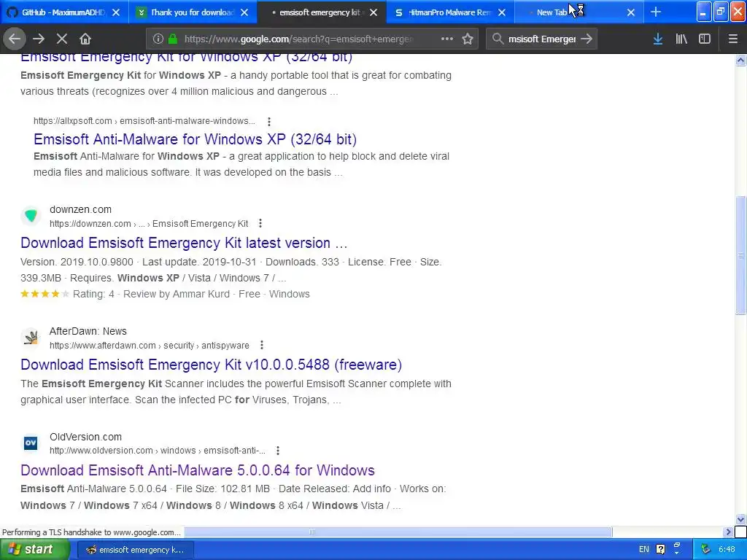
Task: Open more options for downzen.com result
Action: click(260, 223)
